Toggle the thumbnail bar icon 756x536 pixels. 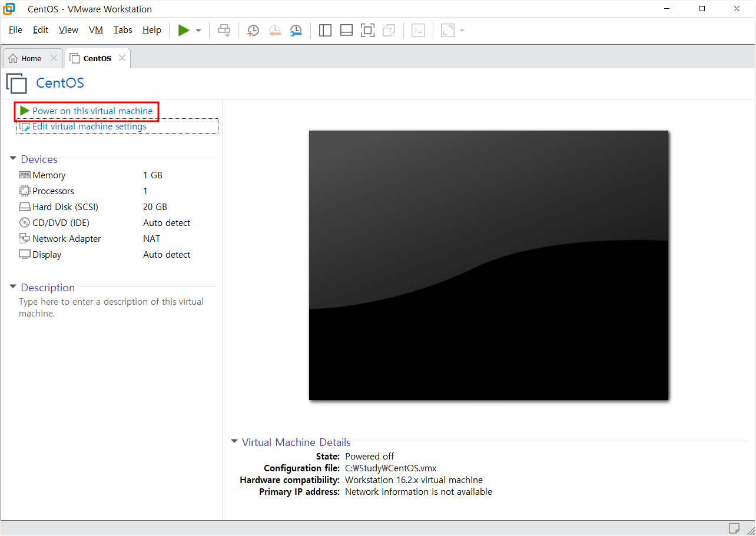(x=346, y=30)
